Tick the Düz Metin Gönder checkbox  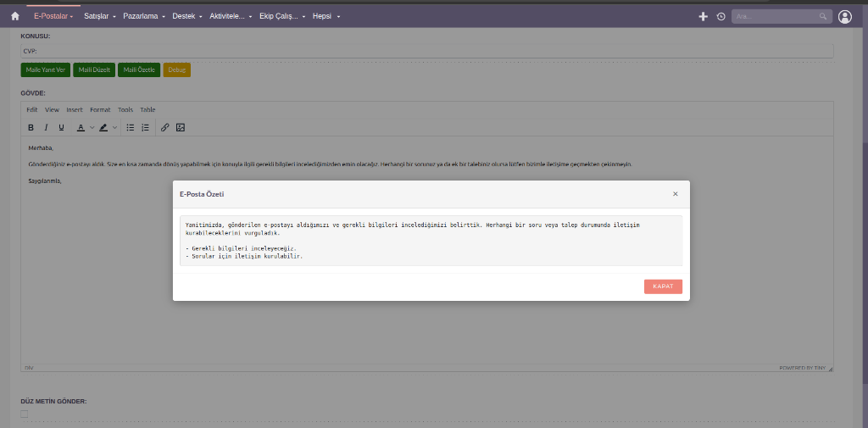coord(25,414)
